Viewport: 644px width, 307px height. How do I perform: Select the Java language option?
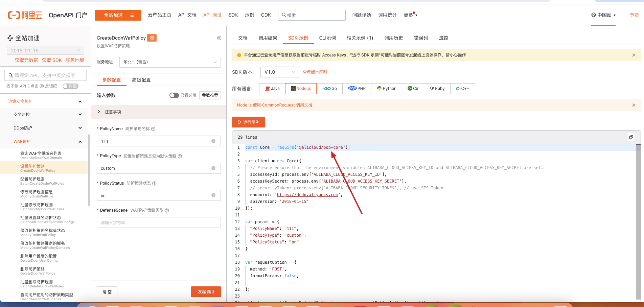272,89
